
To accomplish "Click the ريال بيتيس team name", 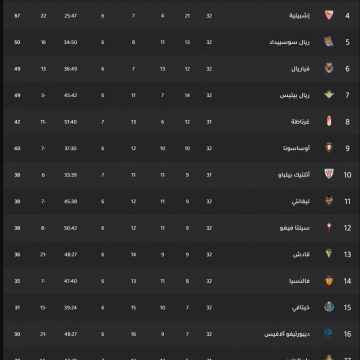I will tap(295, 95).
